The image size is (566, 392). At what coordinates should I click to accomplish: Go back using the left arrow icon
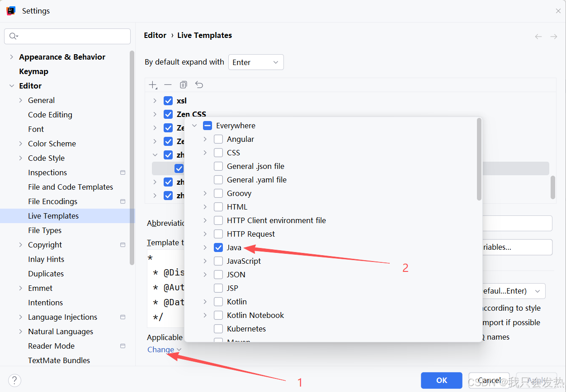pyautogui.click(x=538, y=37)
